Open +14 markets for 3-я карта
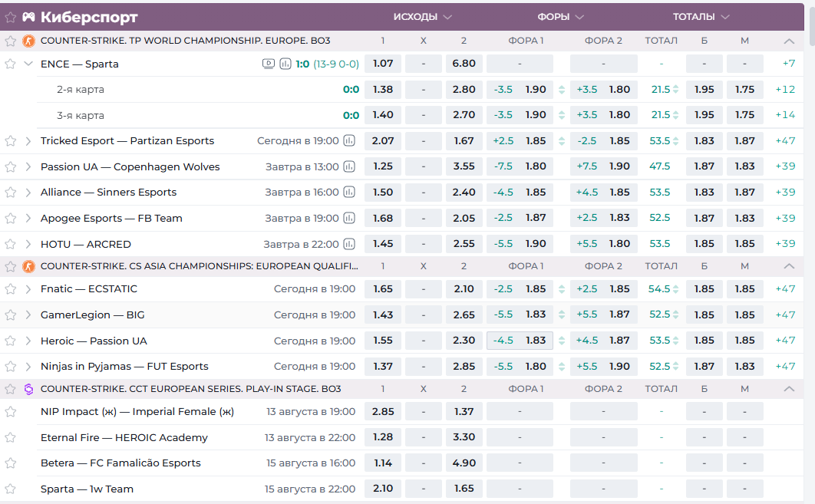Viewport: 815px width, 504px height. [785, 115]
